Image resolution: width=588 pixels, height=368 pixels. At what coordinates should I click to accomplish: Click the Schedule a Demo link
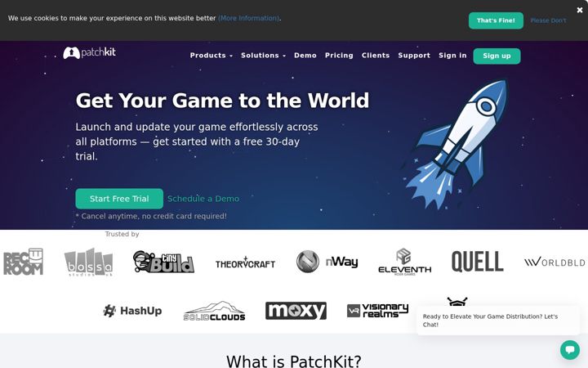coord(203,199)
